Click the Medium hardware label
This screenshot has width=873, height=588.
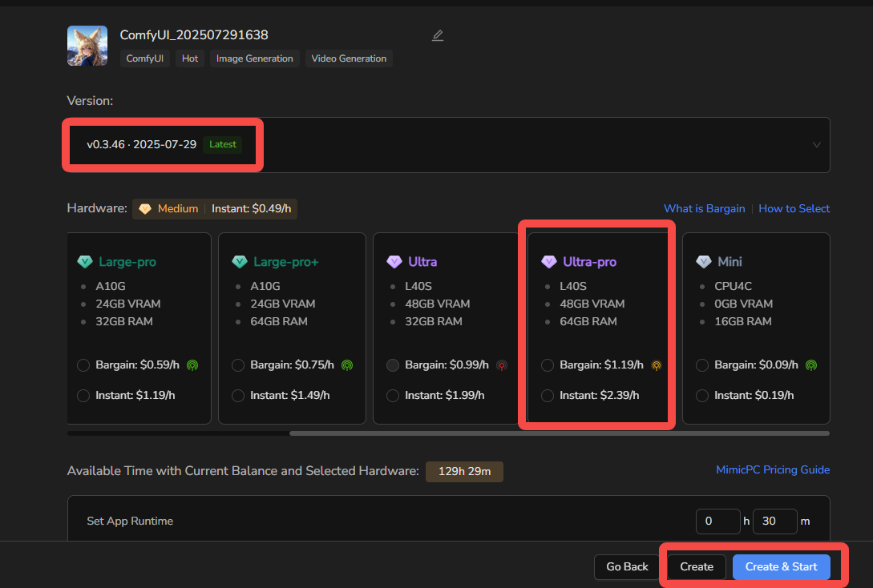click(178, 209)
